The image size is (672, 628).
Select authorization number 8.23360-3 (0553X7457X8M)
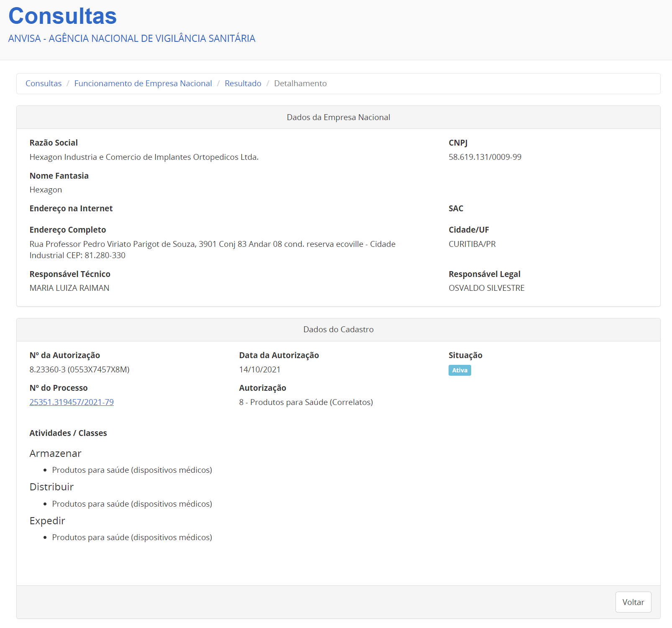80,369
